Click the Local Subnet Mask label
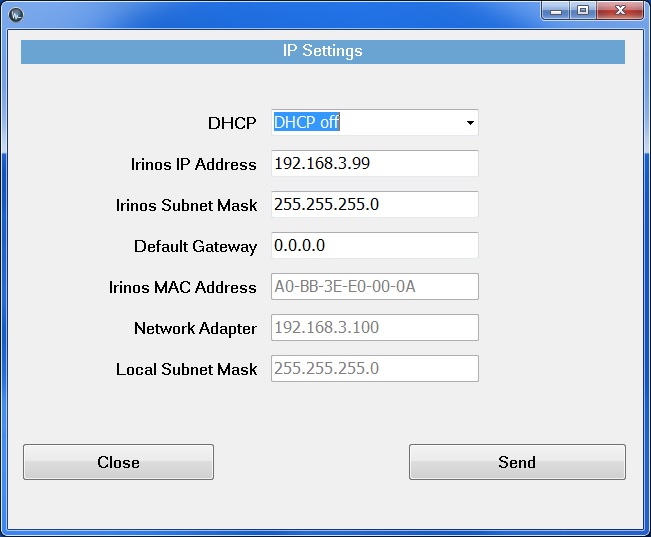The width and height of the screenshot is (651, 537). [186, 369]
